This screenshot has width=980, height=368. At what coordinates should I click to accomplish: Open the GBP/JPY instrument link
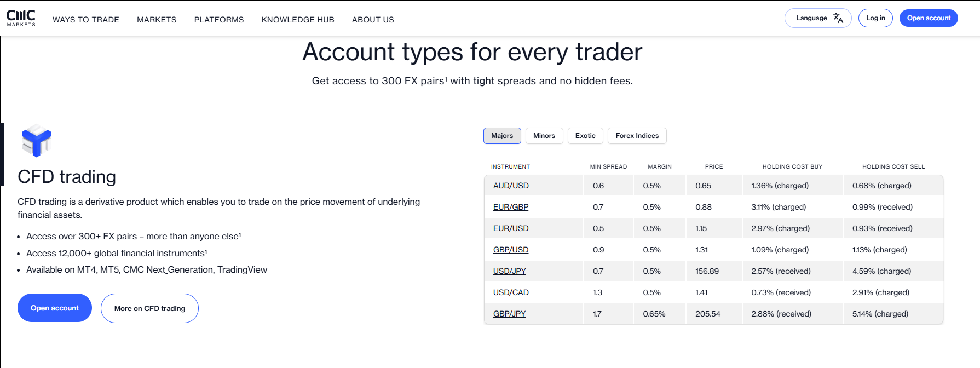coord(509,314)
